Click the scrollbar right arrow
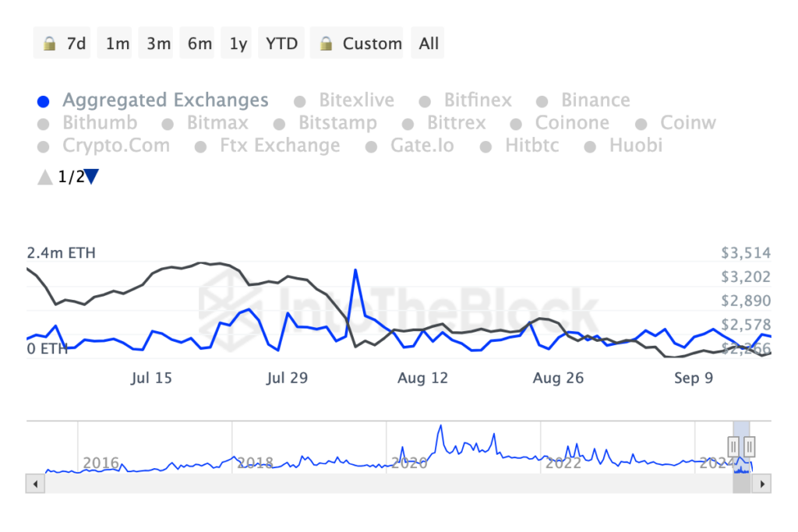The image size is (798, 532). tap(762, 484)
